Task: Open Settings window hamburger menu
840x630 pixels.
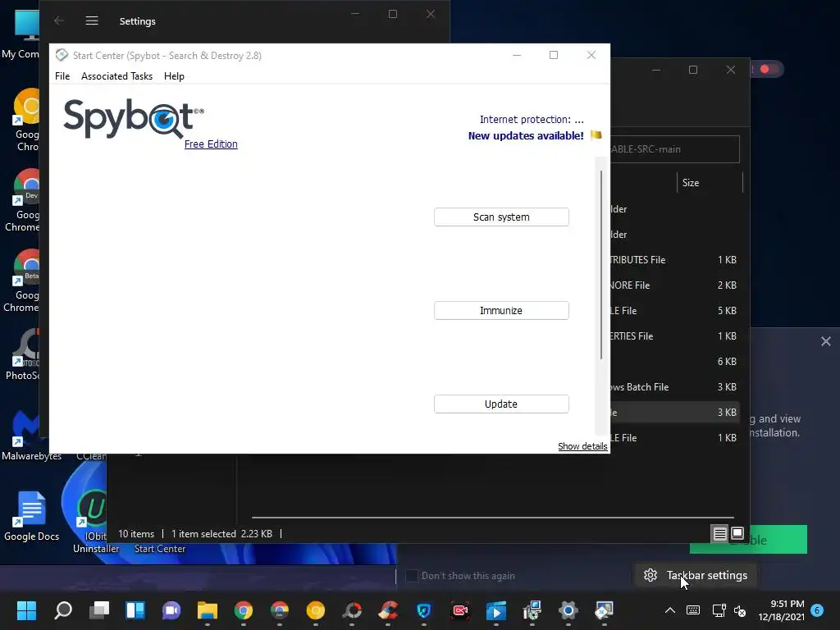Action: (92, 21)
